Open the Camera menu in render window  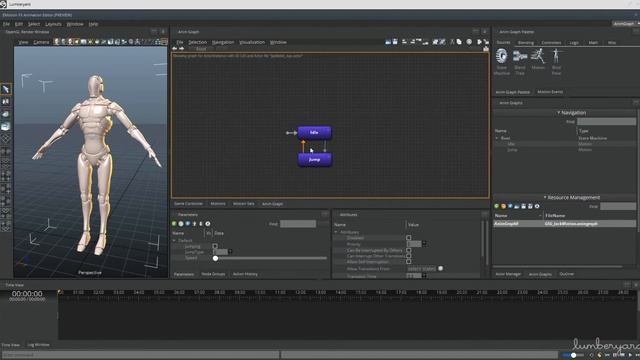coord(41,42)
